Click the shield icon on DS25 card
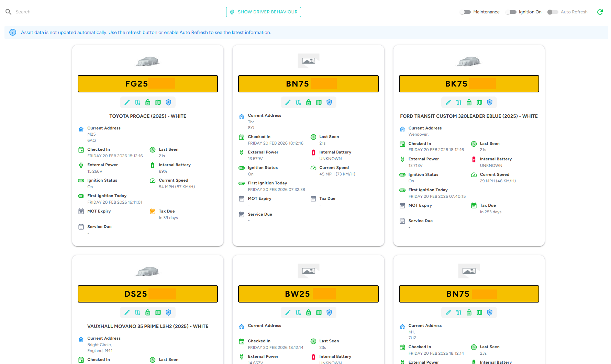Screen dimensions: 611x364 tap(168, 312)
